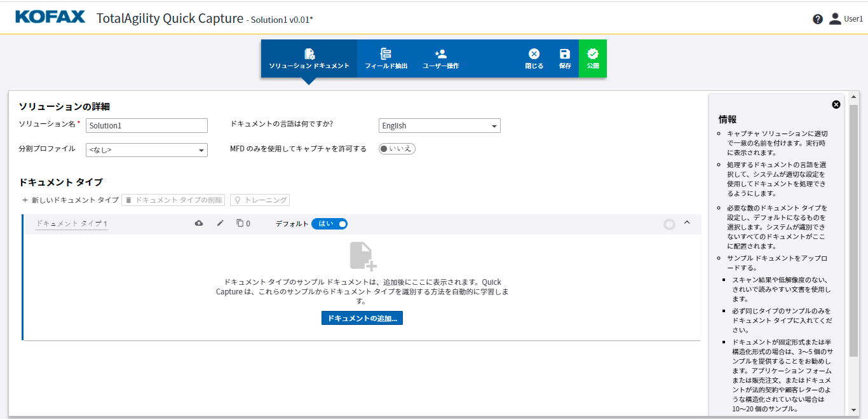Click ドキュメント タイプの削除 option

(x=173, y=199)
